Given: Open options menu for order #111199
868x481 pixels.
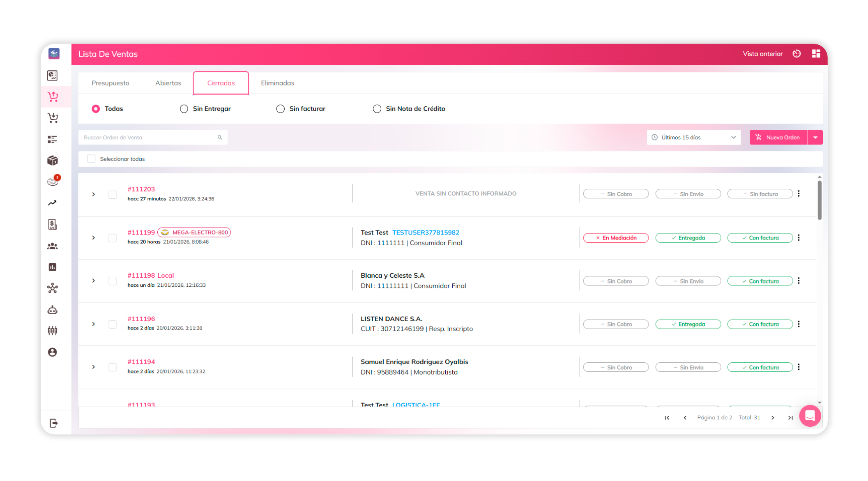Looking at the screenshot, I should [x=799, y=237].
